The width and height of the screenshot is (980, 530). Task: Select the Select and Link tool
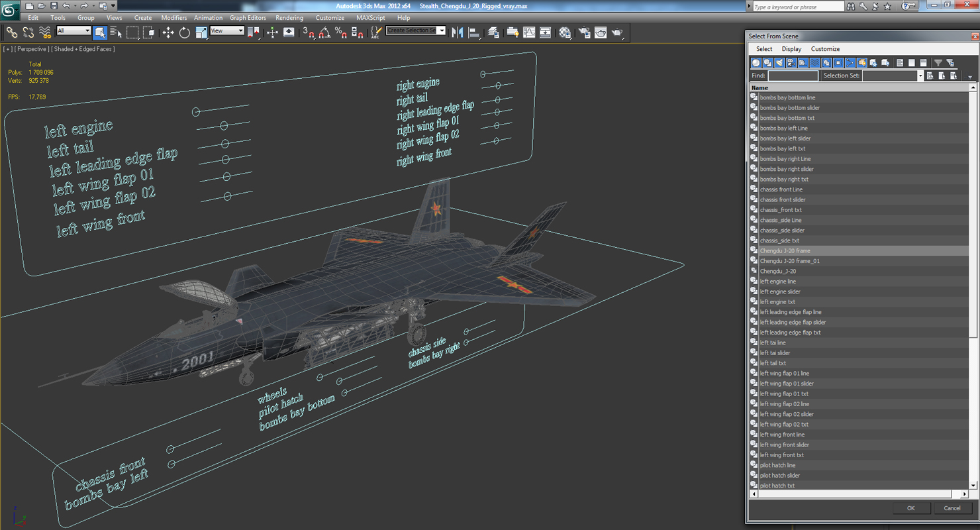[12, 32]
